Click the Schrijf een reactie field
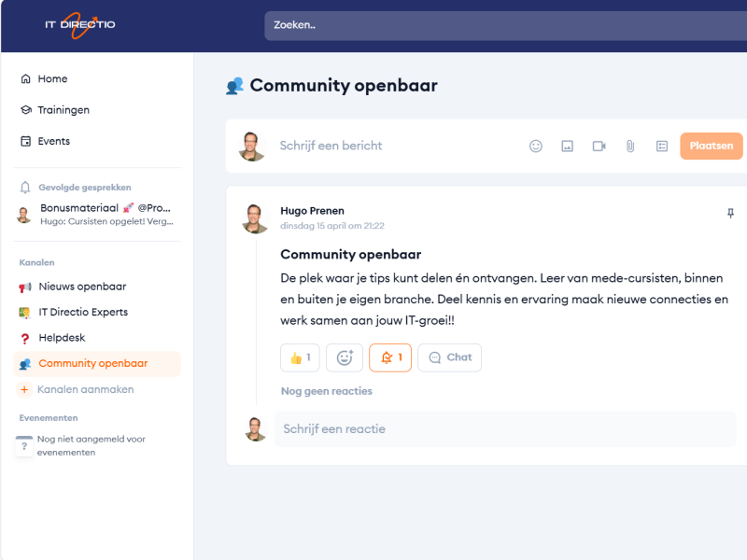The image size is (747, 560). [504, 429]
